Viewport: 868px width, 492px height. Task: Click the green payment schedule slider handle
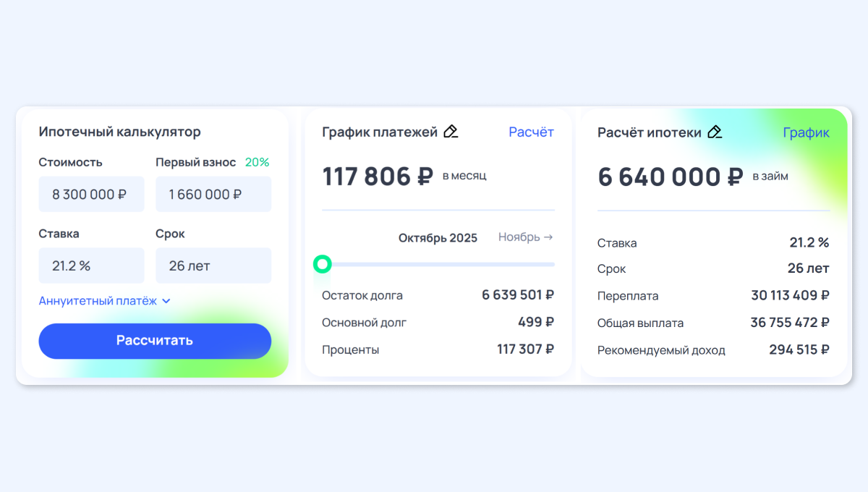click(x=323, y=264)
